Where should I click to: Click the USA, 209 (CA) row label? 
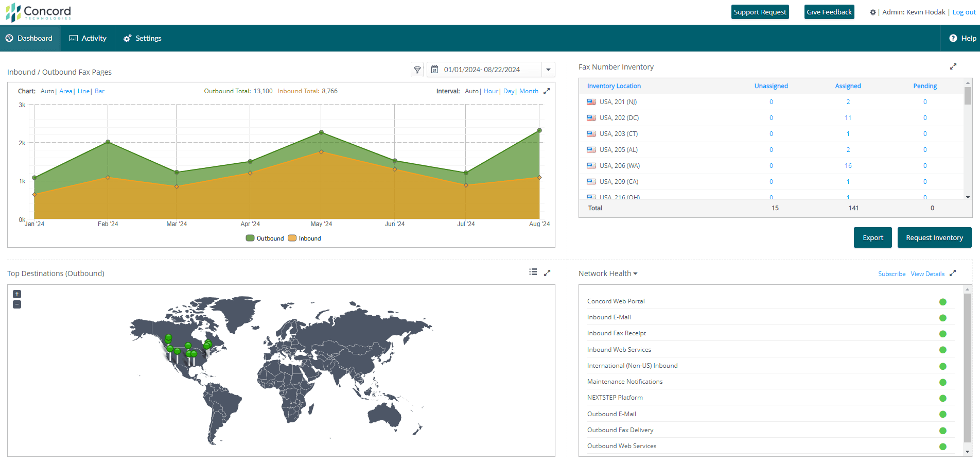coord(619,182)
